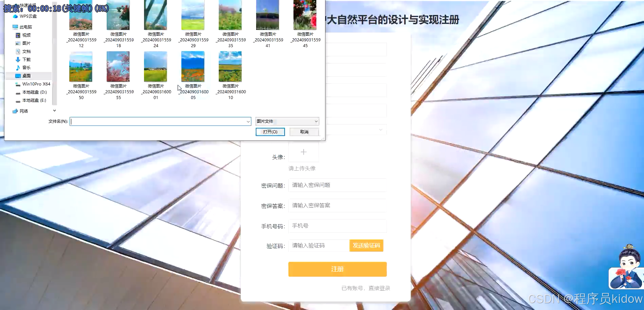Select 桌面 in the sidebar
Screen dimensions: 644x310
26,75
